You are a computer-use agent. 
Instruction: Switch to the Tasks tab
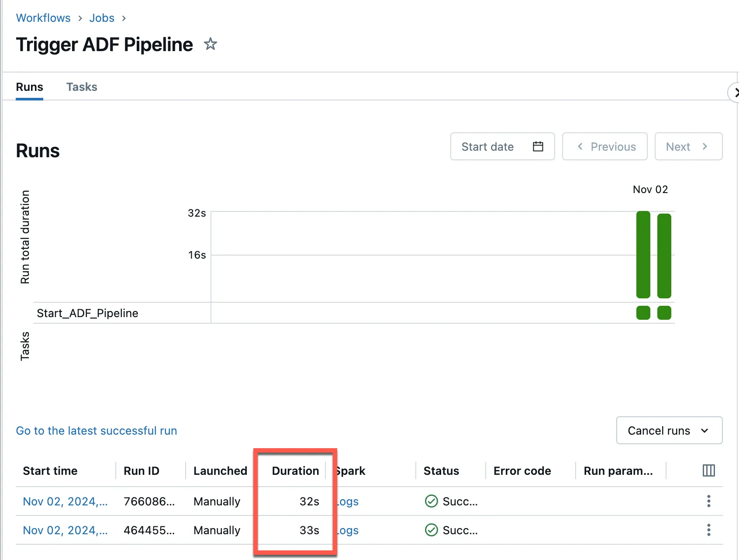click(x=82, y=87)
